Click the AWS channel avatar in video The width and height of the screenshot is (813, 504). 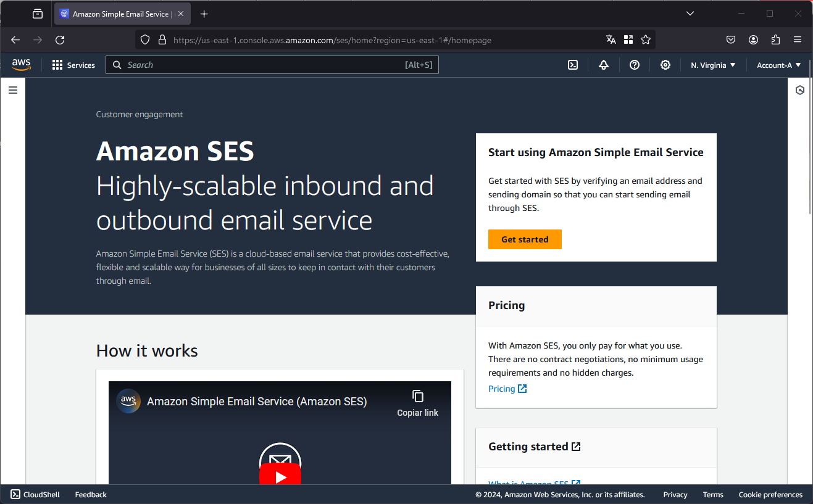(x=128, y=401)
